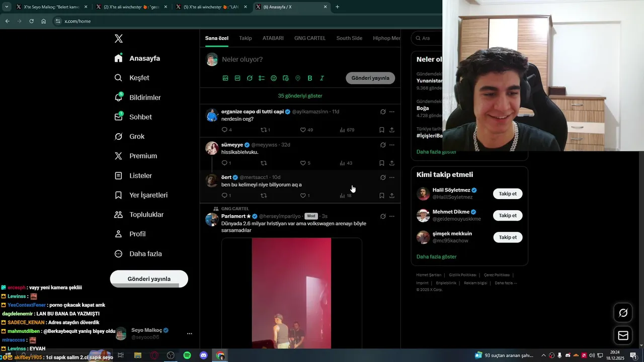Open Spotify from the taskbar
The width and height of the screenshot is (644, 362).
point(187,355)
